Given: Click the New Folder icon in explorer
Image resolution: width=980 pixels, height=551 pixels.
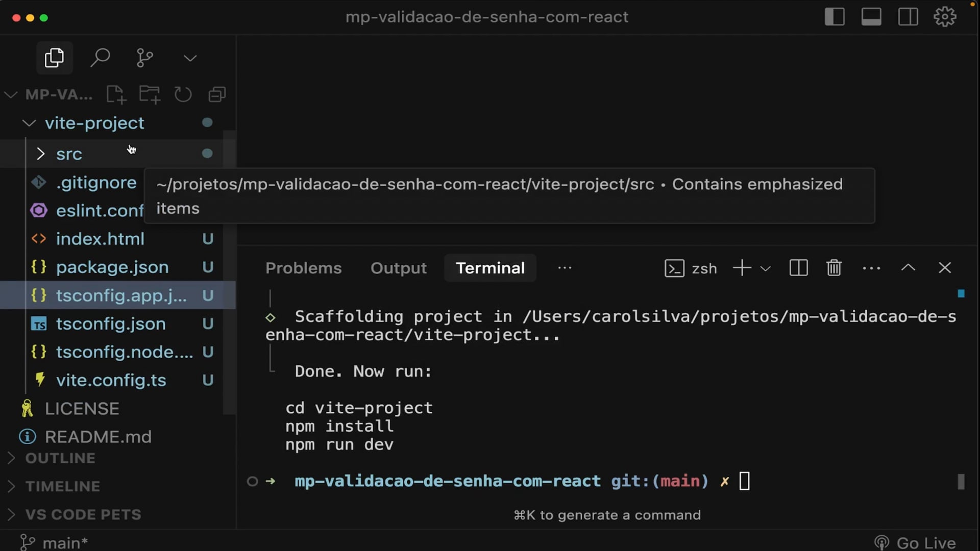Looking at the screenshot, I should tap(150, 95).
